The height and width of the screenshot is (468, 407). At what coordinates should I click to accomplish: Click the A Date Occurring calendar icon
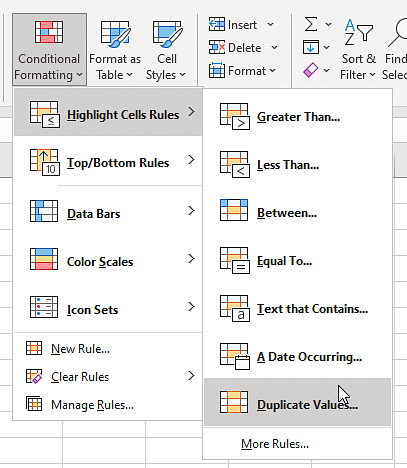point(235,356)
